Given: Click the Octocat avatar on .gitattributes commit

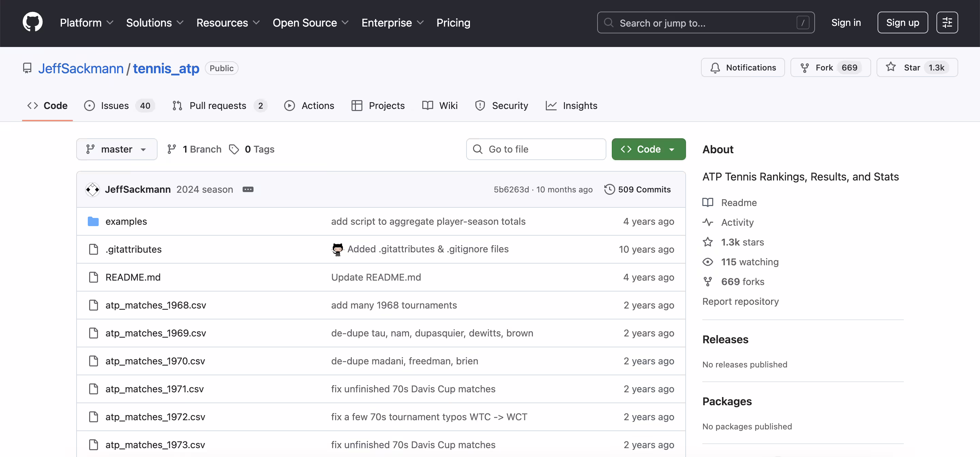Looking at the screenshot, I should tap(337, 249).
